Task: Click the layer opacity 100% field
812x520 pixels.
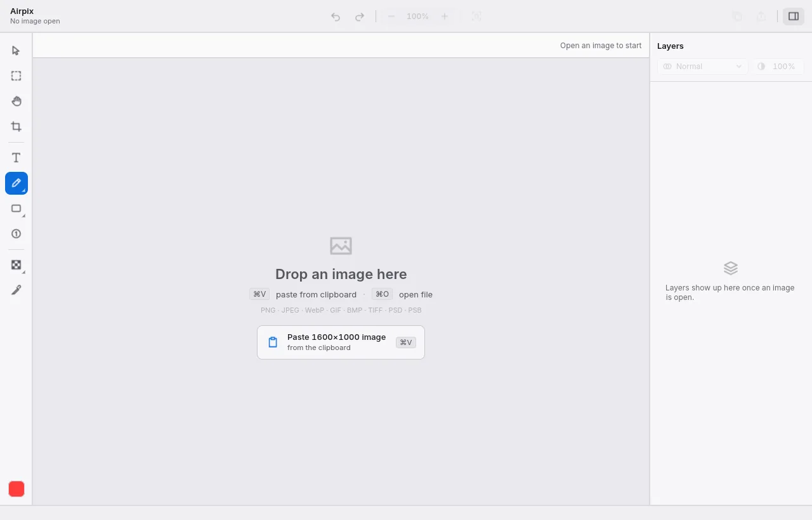Action: (x=778, y=67)
